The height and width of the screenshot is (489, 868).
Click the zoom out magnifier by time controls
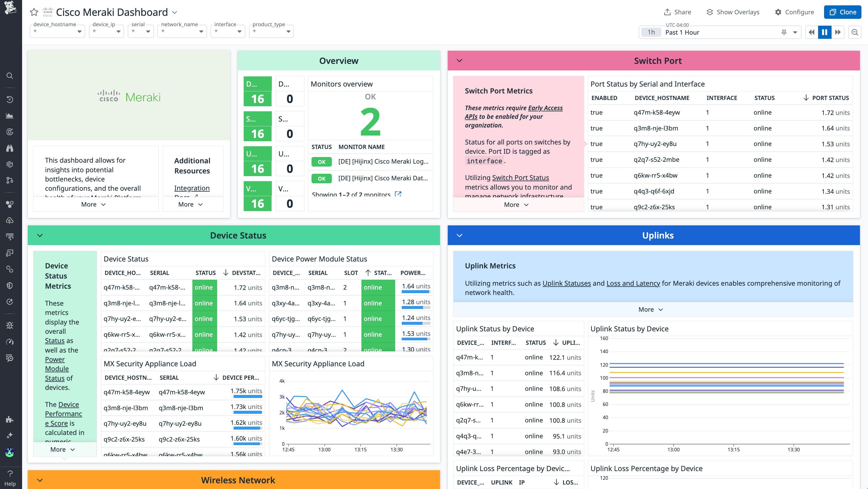[x=855, y=32]
